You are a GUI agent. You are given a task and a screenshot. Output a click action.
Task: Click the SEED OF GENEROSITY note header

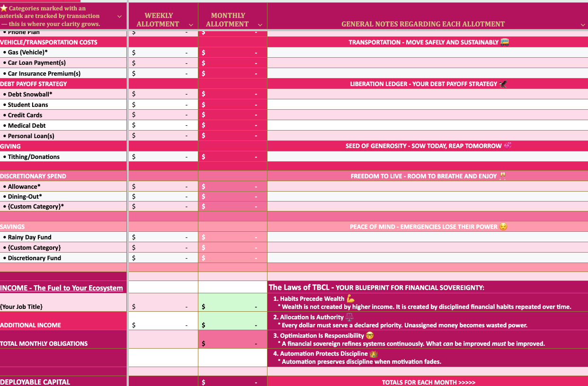[x=428, y=146]
